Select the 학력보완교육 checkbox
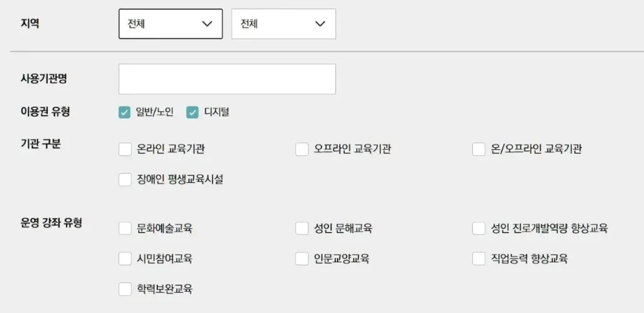644x313 pixels. [x=125, y=289]
